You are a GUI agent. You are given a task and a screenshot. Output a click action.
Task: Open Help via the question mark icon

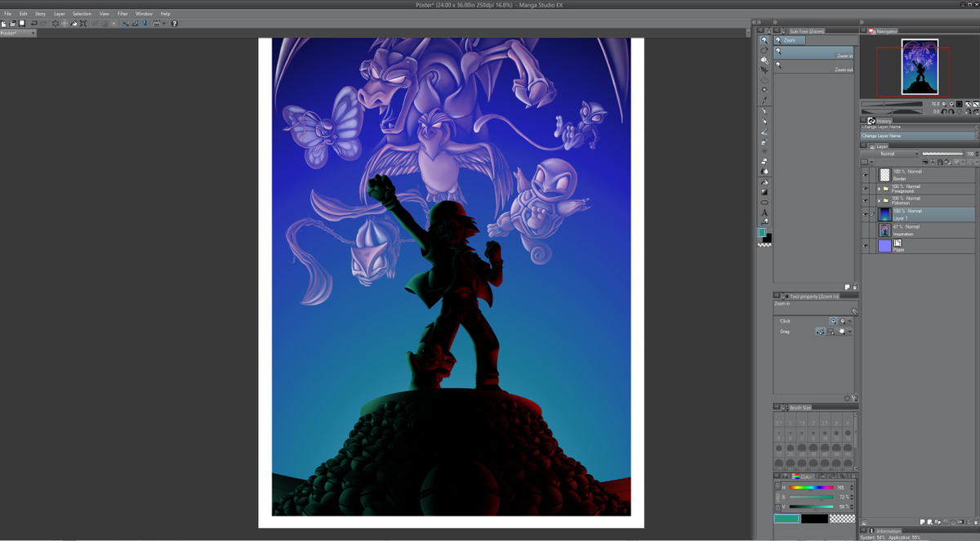[x=174, y=24]
